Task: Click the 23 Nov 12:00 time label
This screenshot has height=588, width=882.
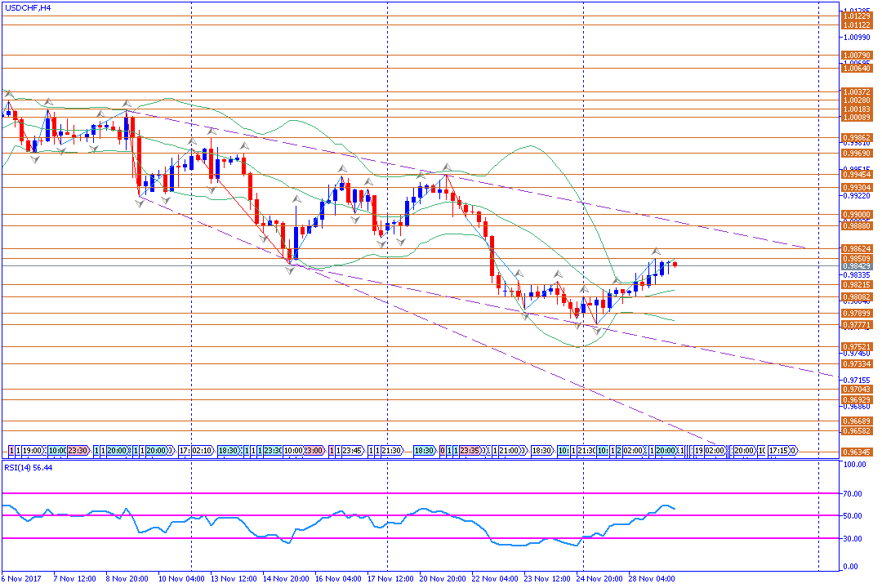Action: (x=547, y=578)
